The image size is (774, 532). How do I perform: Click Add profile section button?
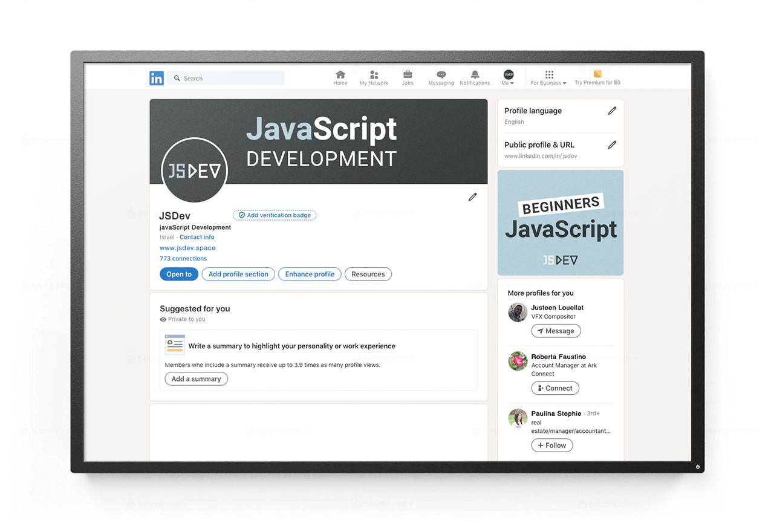click(238, 274)
